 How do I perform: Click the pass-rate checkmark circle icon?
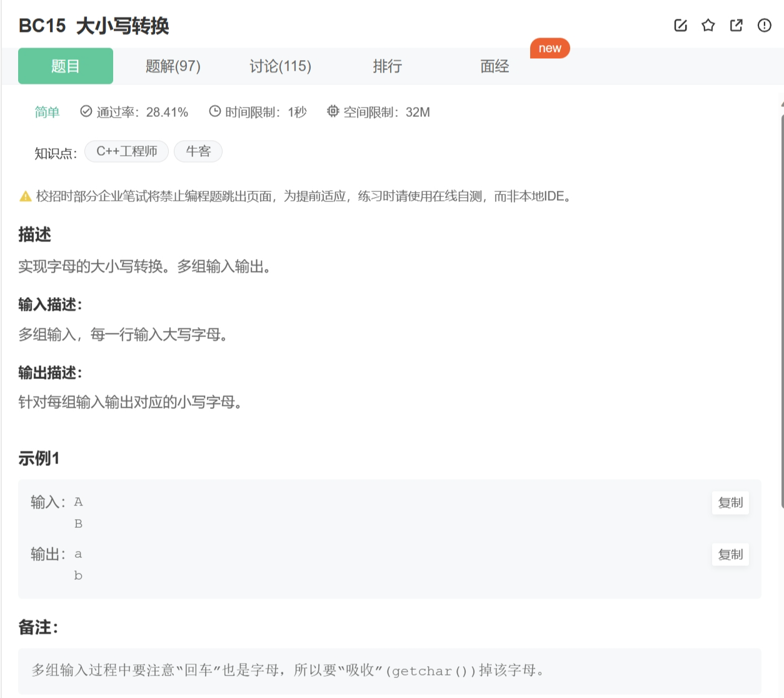(x=86, y=111)
